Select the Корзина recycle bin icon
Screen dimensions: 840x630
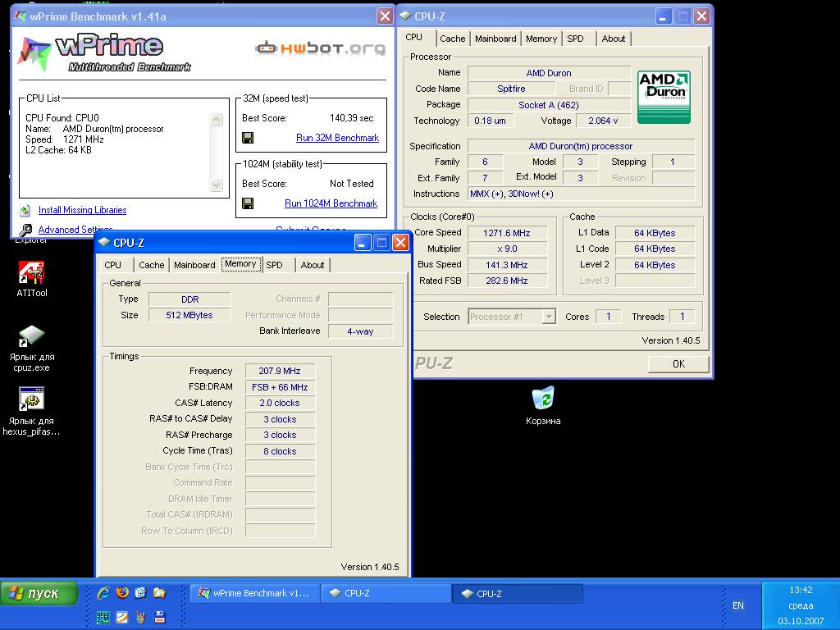click(543, 405)
